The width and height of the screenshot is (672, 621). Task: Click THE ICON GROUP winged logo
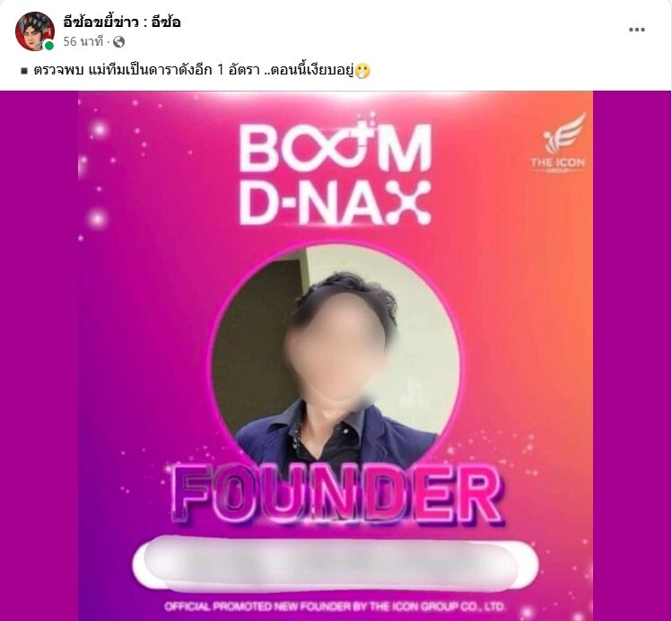pos(558,144)
